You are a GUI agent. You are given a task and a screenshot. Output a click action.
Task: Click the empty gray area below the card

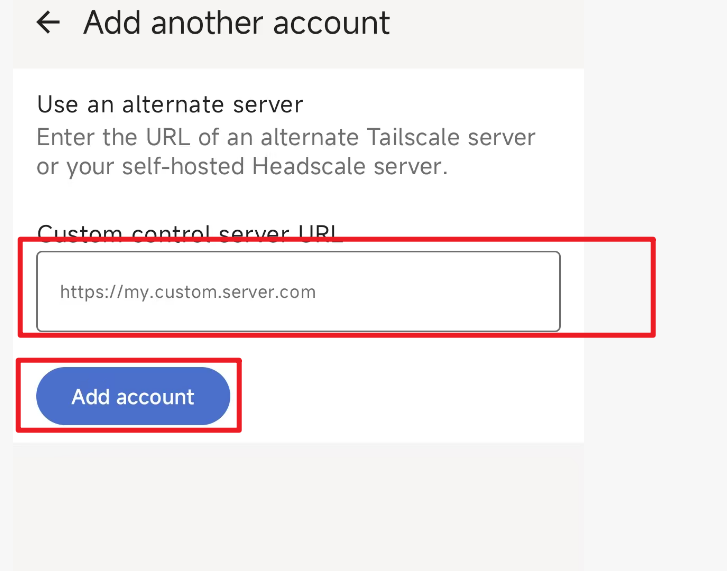click(300, 505)
